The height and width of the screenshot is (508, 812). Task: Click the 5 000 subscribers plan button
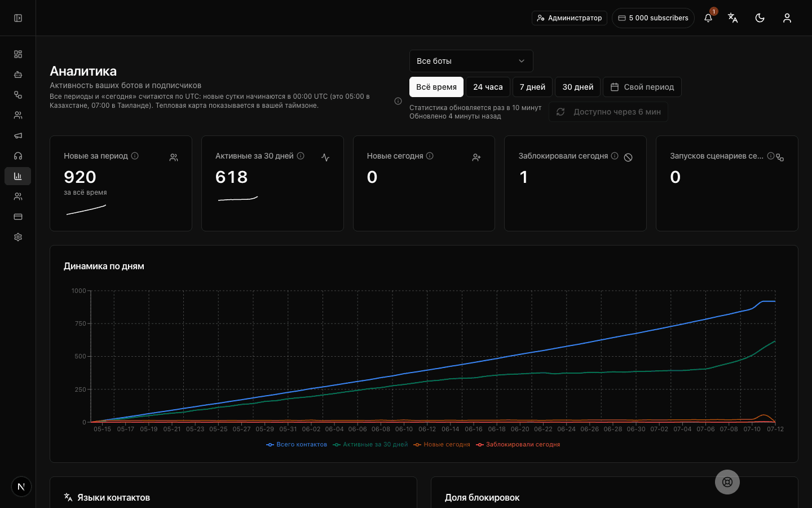pyautogui.click(x=653, y=18)
